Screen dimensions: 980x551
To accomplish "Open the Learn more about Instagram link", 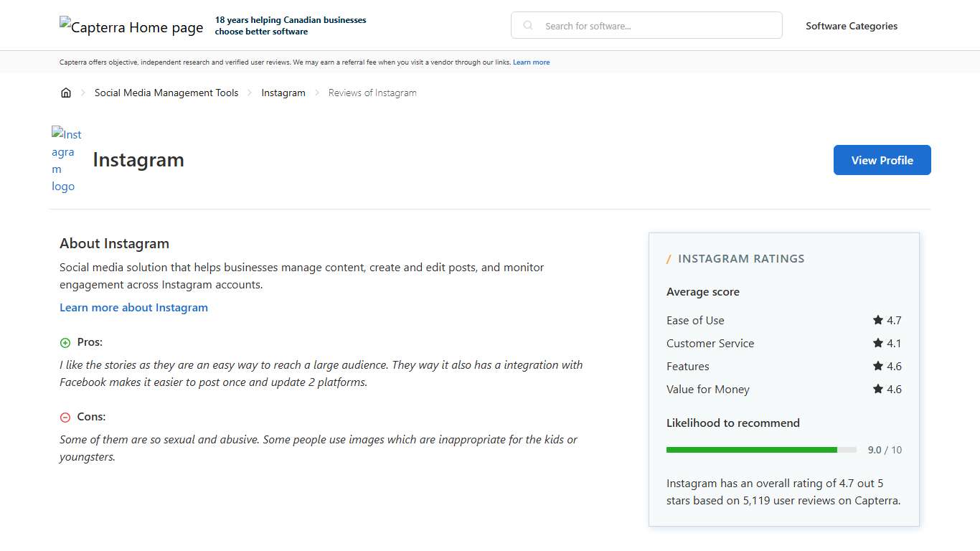I will (x=133, y=308).
